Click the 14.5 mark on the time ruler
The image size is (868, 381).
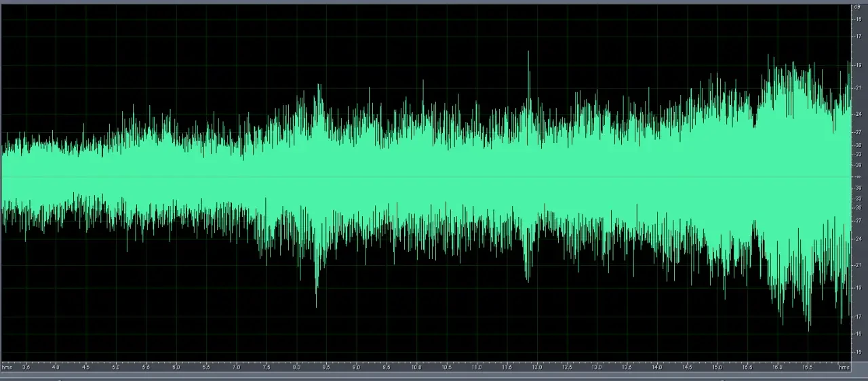(687, 367)
